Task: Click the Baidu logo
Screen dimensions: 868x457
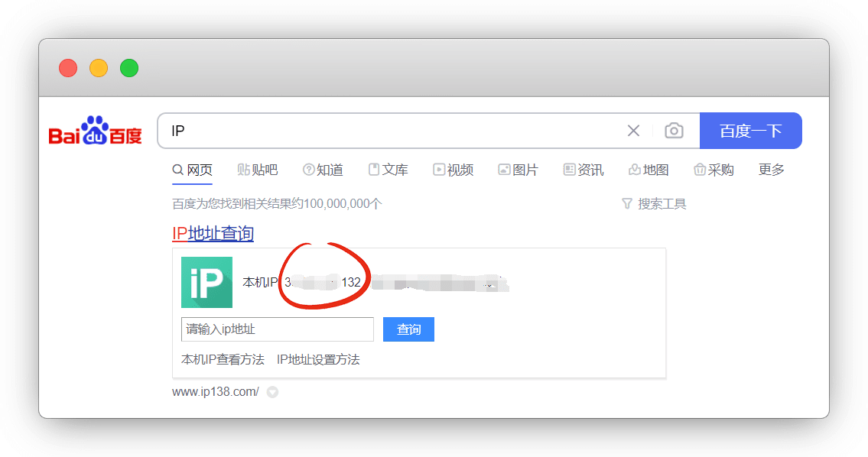Action: pos(96,131)
